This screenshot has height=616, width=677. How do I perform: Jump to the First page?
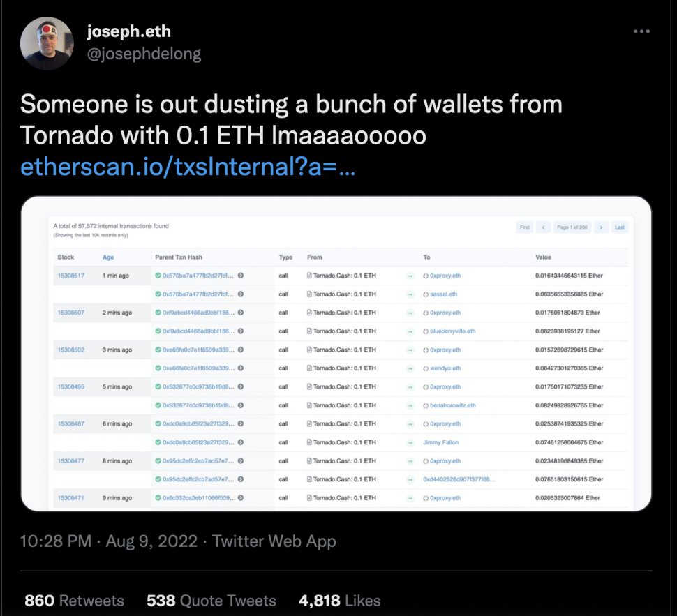(x=524, y=227)
